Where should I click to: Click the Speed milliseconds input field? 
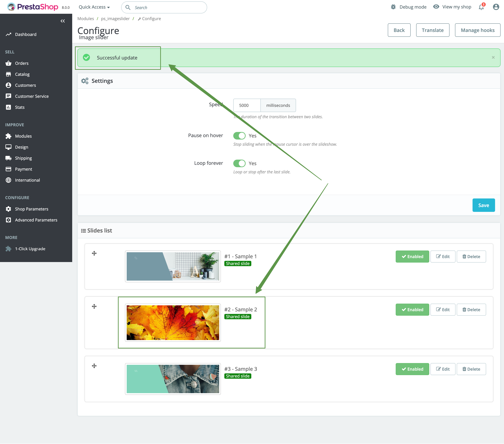pyautogui.click(x=246, y=105)
